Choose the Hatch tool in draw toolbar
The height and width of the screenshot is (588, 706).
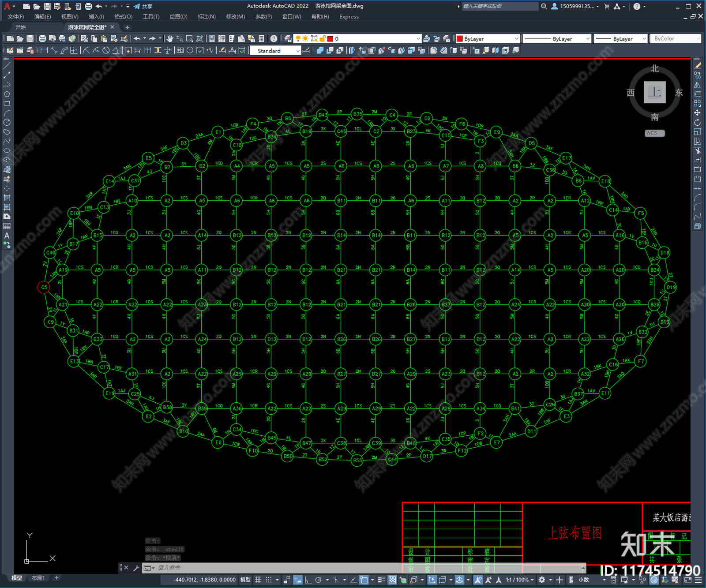point(7,198)
